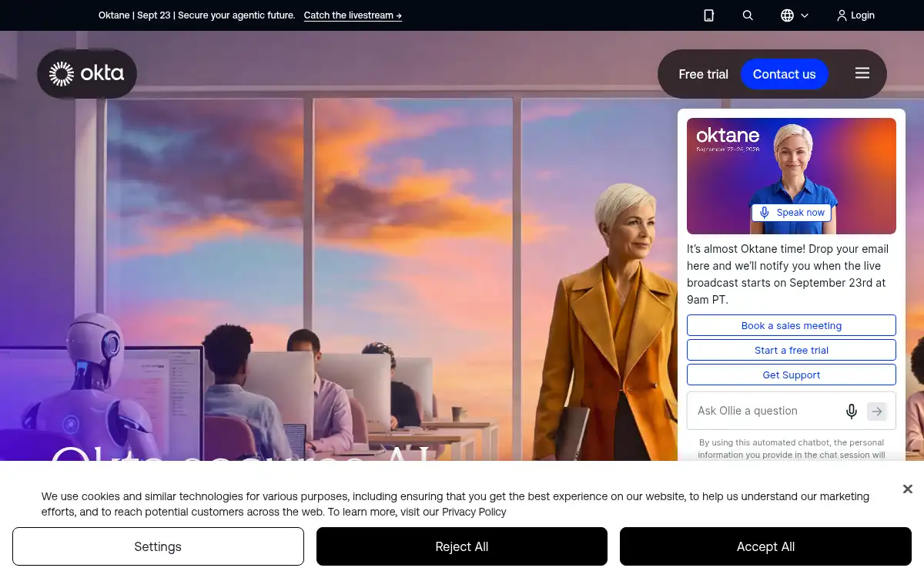Dismiss cookie banner with X icon
This screenshot has width=924, height=578.
point(908,489)
